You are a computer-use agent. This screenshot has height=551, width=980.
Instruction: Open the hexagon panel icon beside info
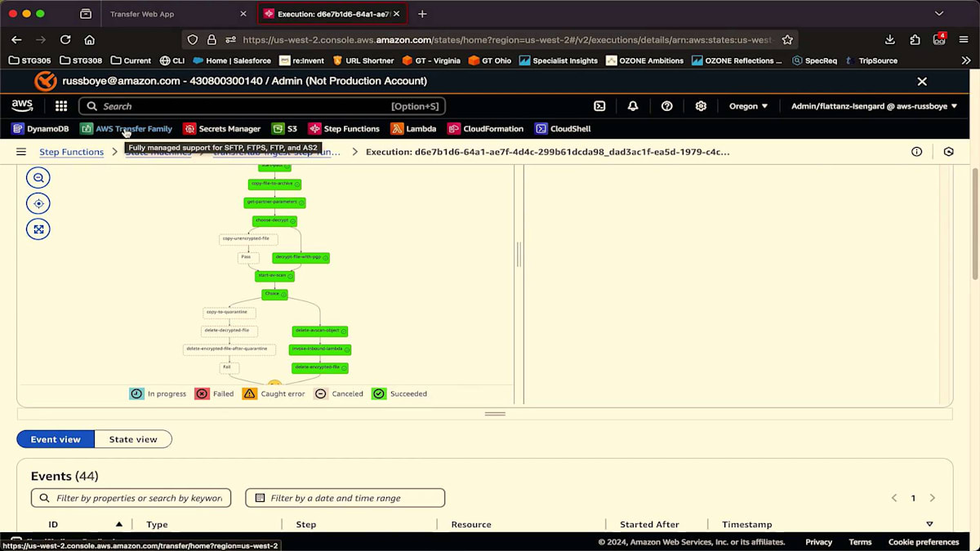tap(948, 152)
